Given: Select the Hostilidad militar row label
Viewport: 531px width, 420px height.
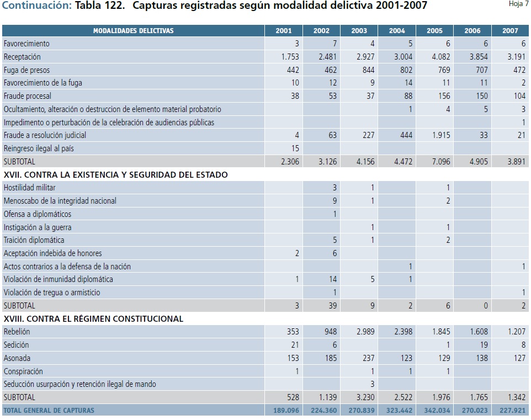Looking at the screenshot, I should [30, 188].
